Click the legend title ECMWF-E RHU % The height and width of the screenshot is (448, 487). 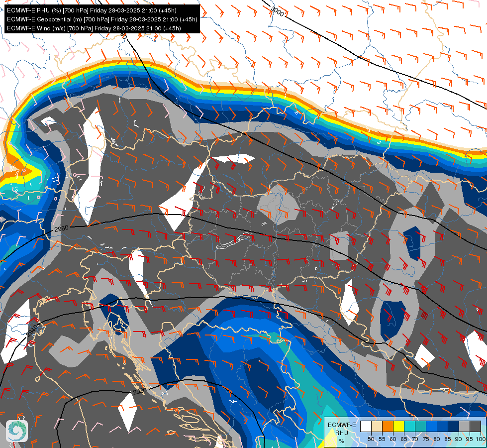pyautogui.click(x=342, y=433)
